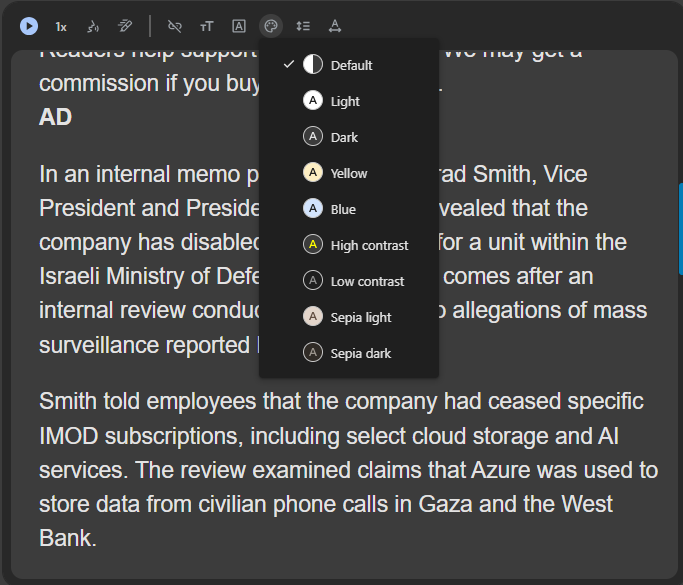Choose the Dark theme
Viewport: 683px width, 585px height.
coord(349,137)
